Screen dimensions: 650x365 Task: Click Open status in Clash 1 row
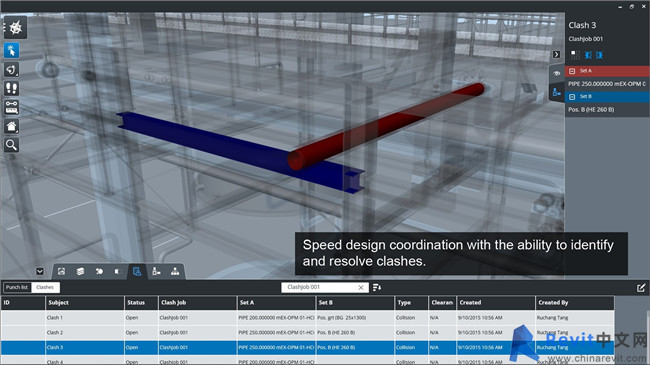point(132,318)
